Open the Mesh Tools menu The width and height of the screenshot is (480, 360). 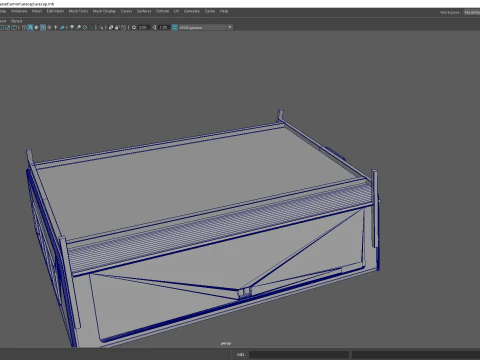coord(78,11)
